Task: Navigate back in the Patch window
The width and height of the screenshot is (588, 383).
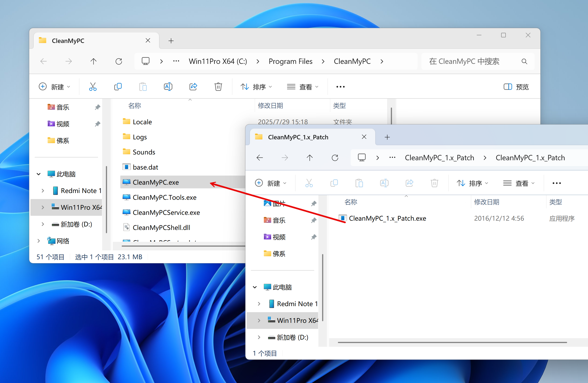Action: 260,158
